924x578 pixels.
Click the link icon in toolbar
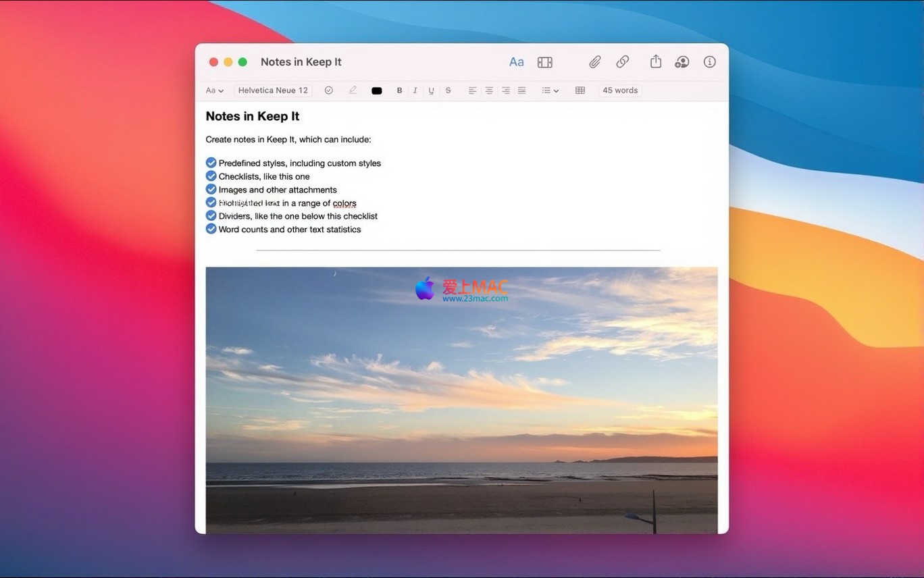pyautogui.click(x=623, y=62)
